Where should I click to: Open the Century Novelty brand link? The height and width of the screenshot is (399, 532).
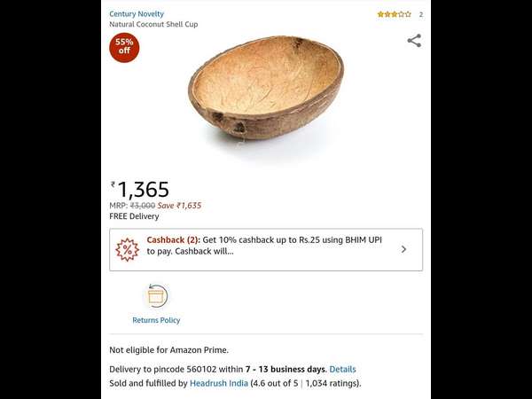pyautogui.click(x=137, y=14)
